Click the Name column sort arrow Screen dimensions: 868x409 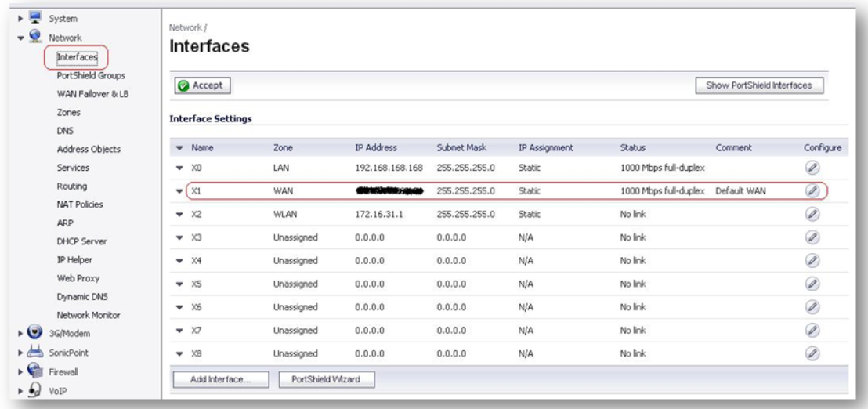pos(179,148)
